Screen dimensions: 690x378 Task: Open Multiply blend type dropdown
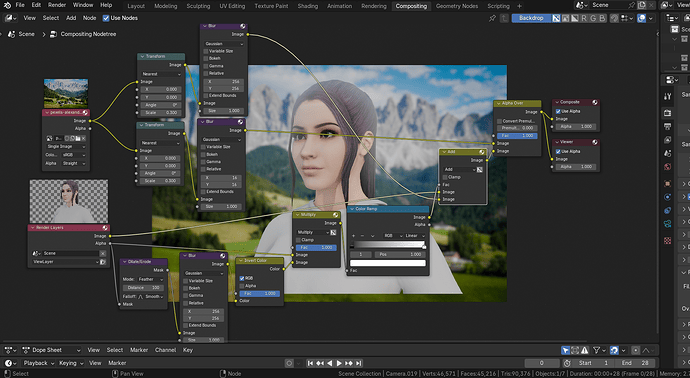pos(312,232)
